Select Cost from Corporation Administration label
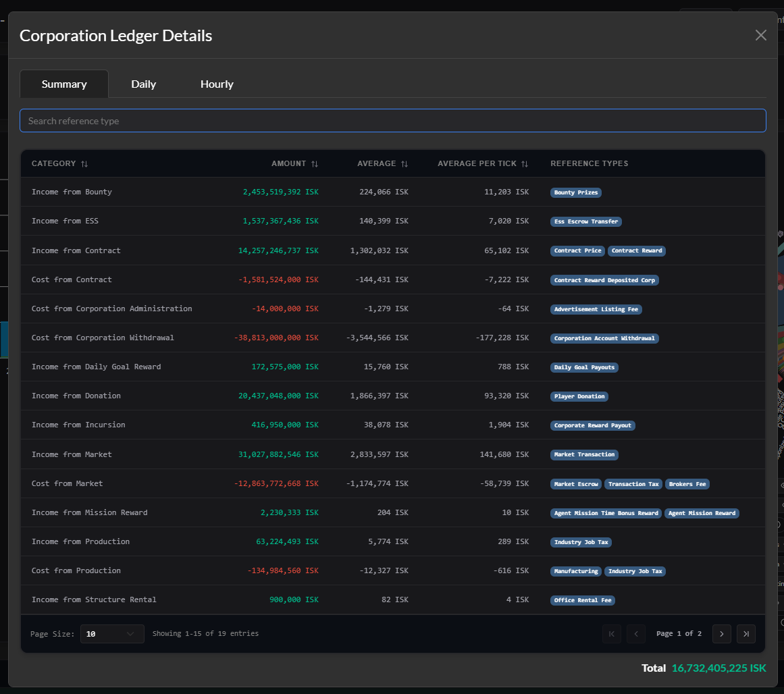This screenshot has height=694, width=784. [111, 309]
